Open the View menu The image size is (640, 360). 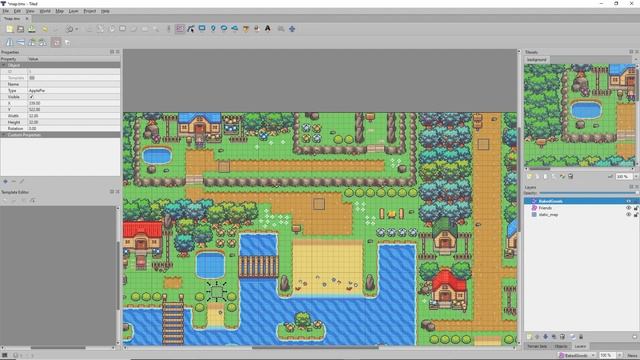tap(30, 11)
